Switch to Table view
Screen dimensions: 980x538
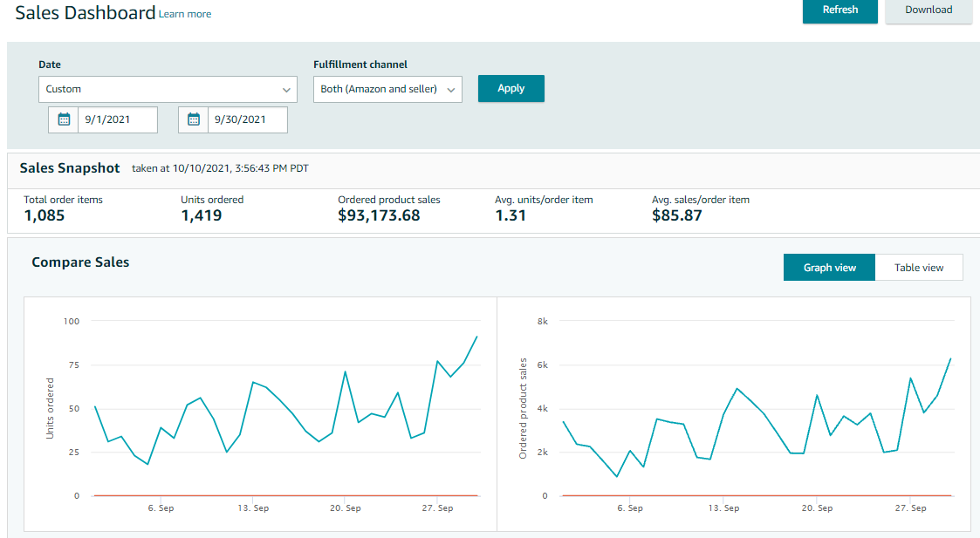[x=918, y=268]
